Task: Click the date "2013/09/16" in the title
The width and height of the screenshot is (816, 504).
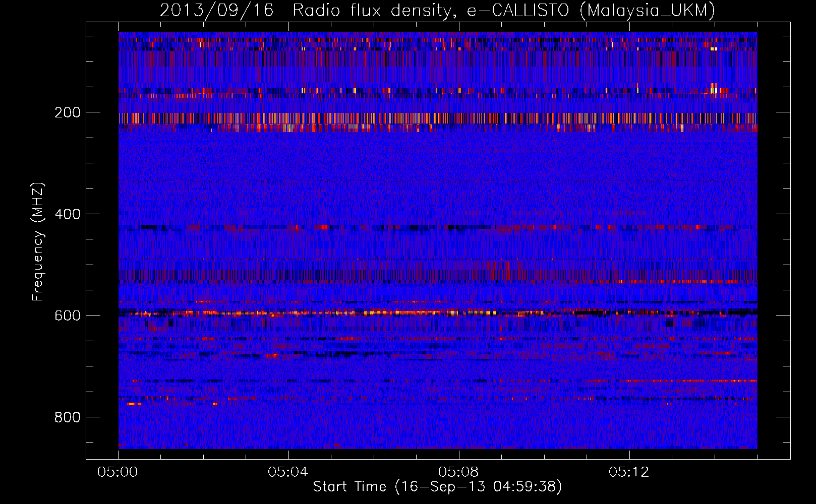Action: pos(217,10)
